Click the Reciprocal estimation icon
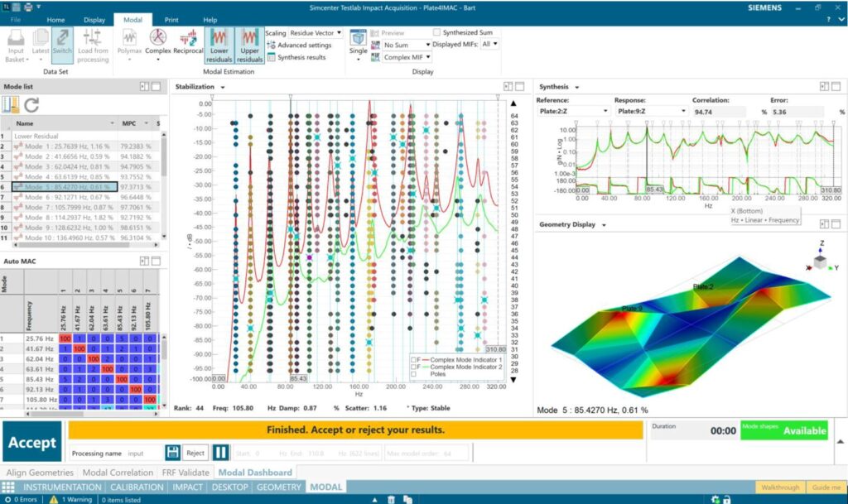 [x=190, y=41]
